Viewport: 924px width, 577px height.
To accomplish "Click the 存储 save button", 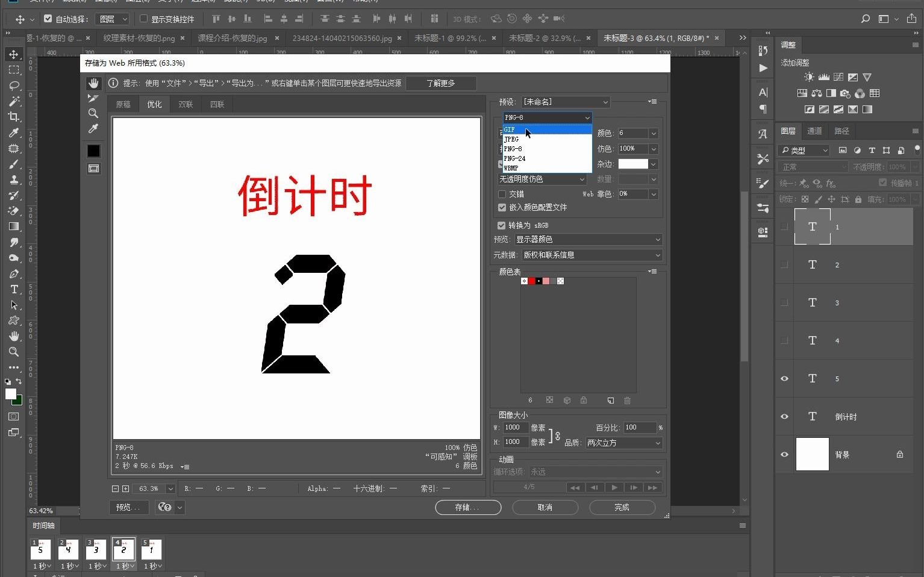I will click(468, 508).
